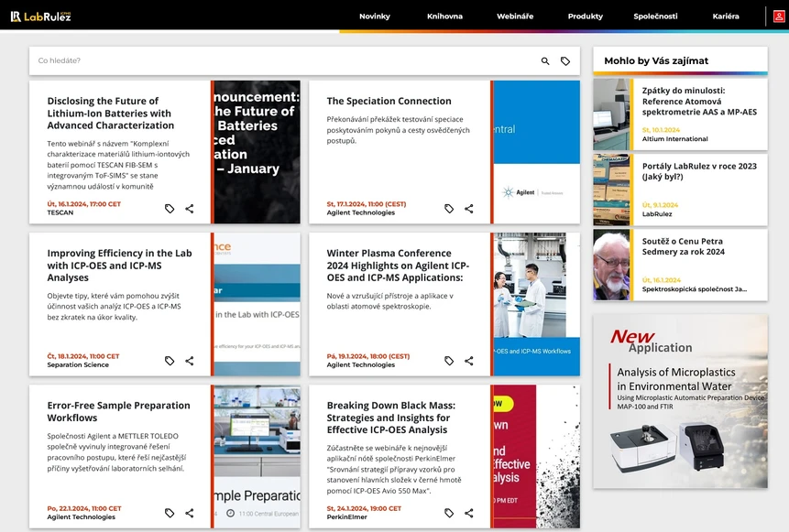789x532 pixels.
Task: Share the Improving Efficiency in the Lab webinar
Action: pos(189,361)
